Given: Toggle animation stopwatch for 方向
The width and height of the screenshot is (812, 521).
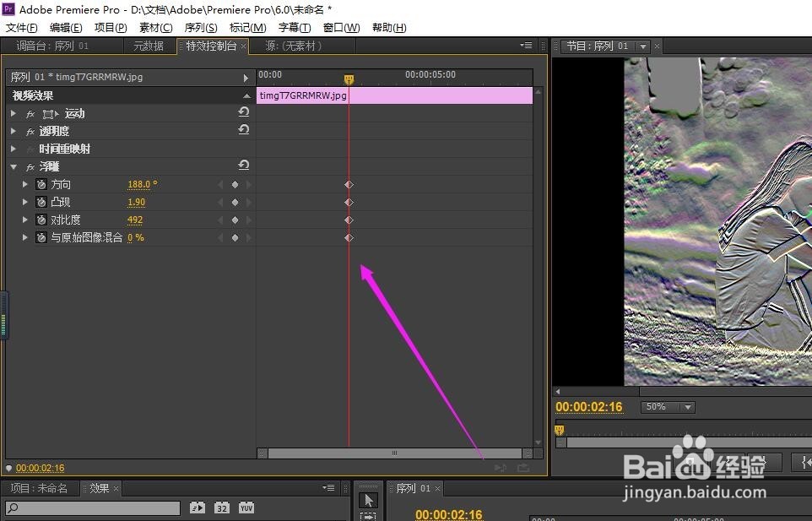Looking at the screenshot, I should [41, 184].
